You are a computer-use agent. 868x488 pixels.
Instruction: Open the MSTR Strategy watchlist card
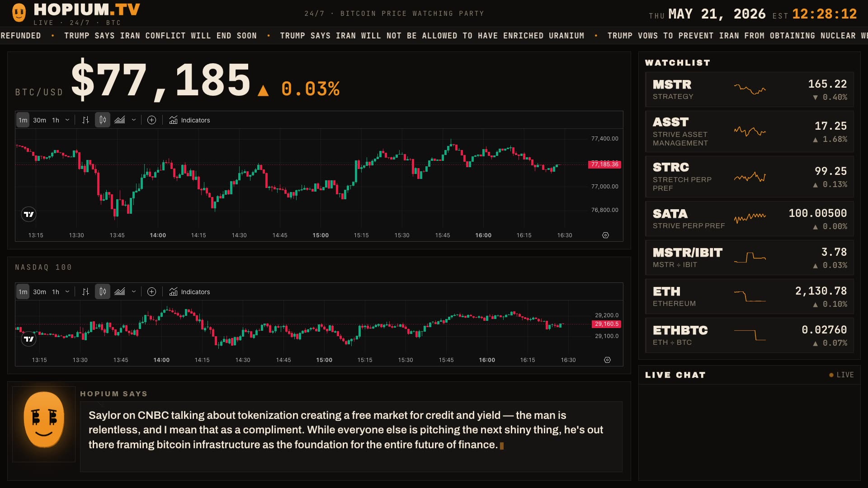coord(750,89)
